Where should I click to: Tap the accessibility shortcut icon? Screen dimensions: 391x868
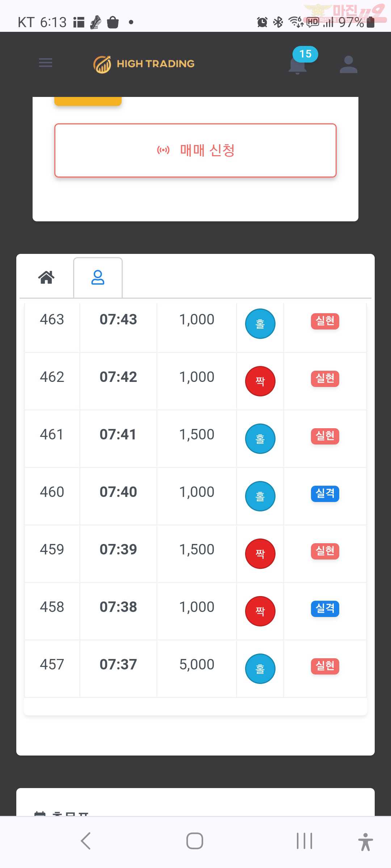(x=366, y=842)
